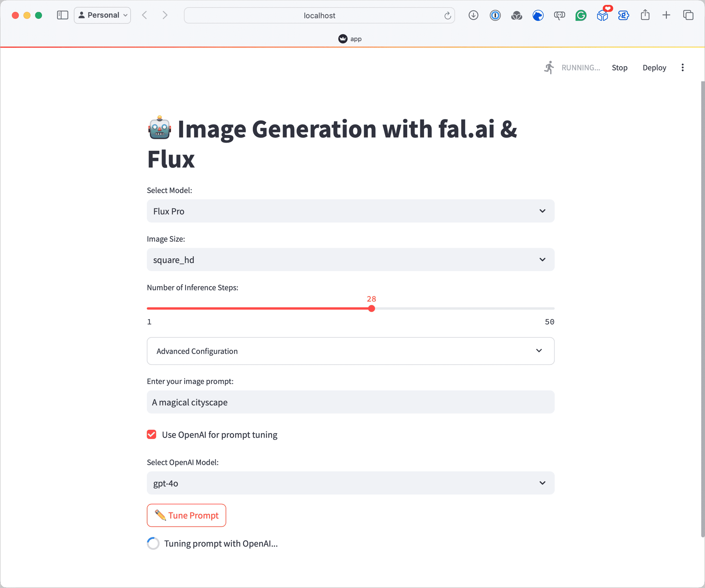Click the 1Password extension icon
705x588 pixels.
(495, 15)
